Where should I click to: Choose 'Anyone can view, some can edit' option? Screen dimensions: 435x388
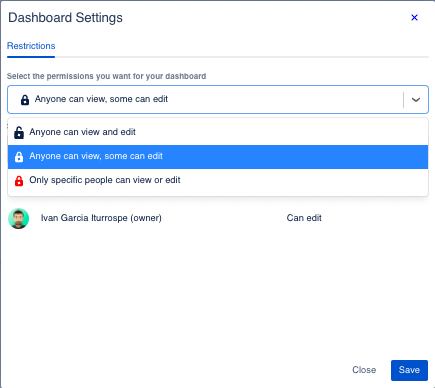click(x=218, y=157)
